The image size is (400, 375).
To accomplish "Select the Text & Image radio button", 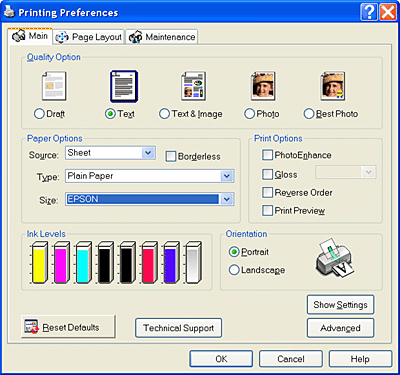I will 164,114.
